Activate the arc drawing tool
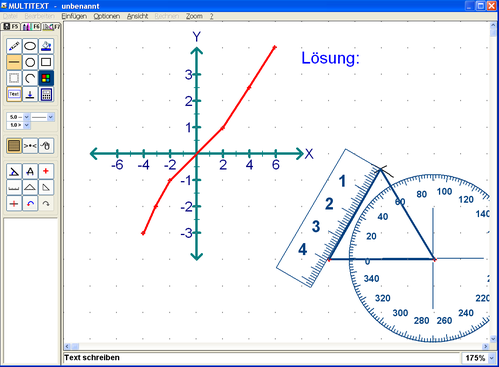 pyautogui.click(x=30, y=78)
